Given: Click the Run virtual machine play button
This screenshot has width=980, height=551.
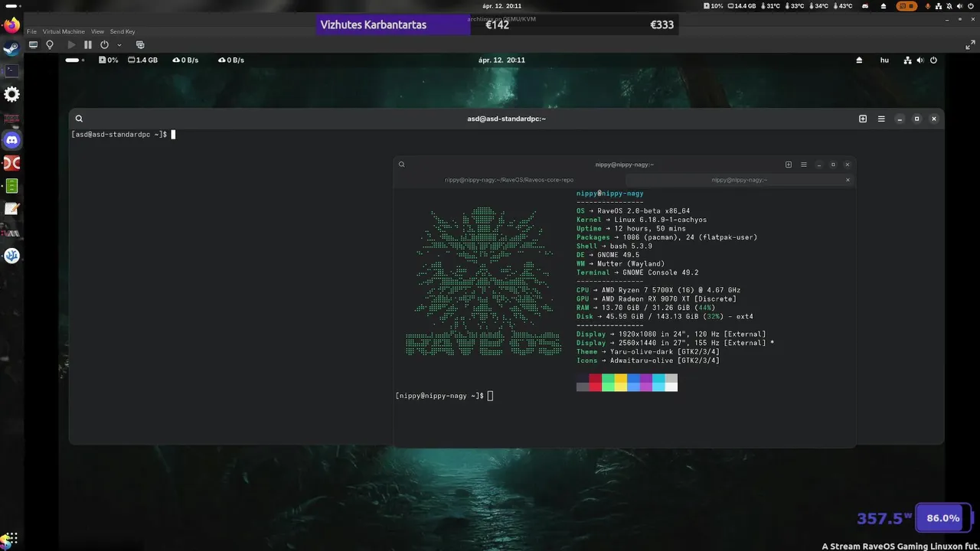Looking at the screenshot, I should click(71, 45).
